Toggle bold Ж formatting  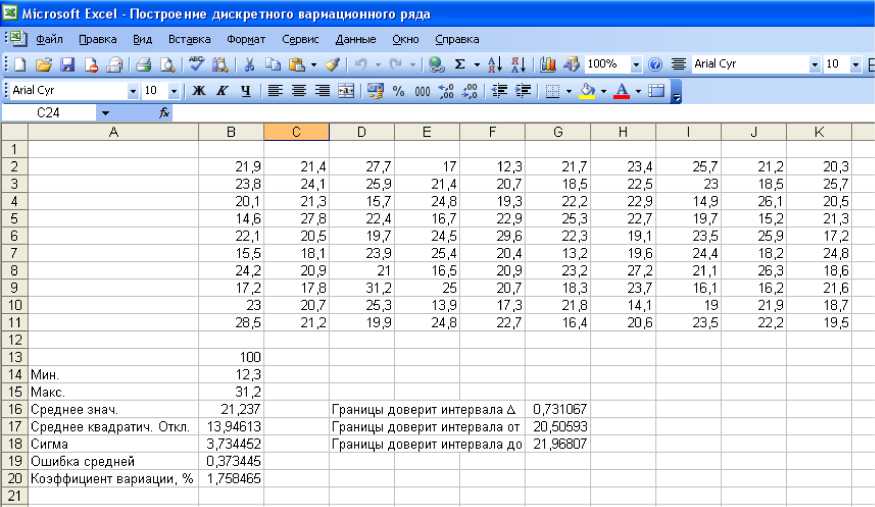199,90
